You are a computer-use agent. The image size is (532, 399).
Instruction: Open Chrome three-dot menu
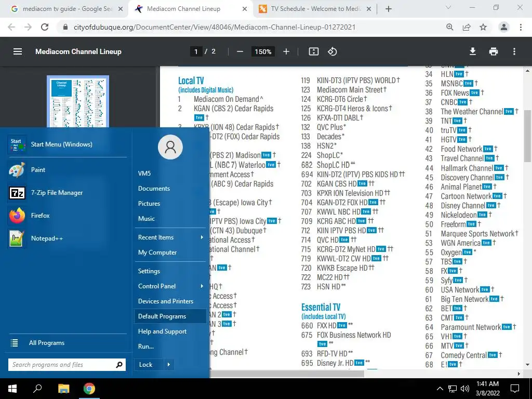(x=521, y=27)
